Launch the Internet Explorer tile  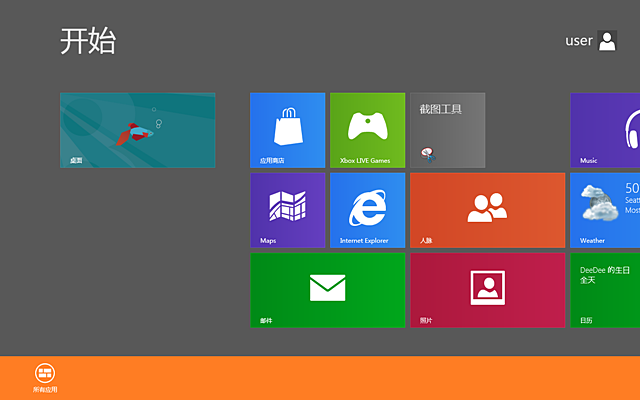tap(368, 210)
